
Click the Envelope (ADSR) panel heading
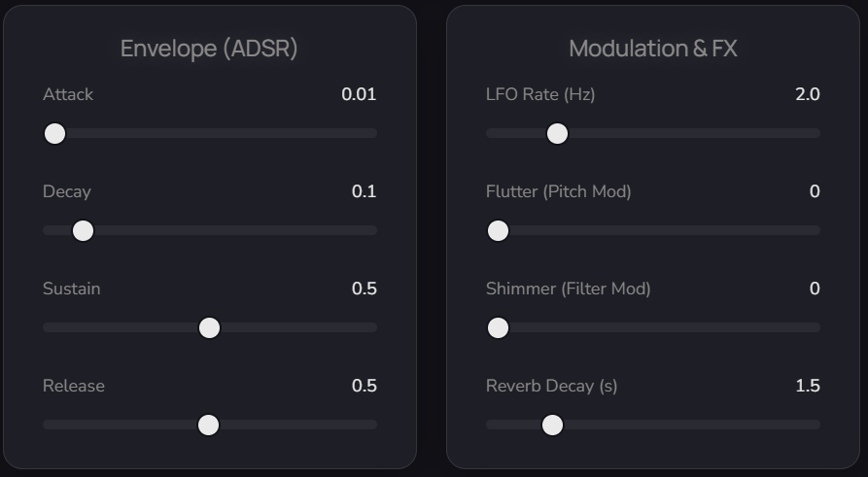tap(209, 49)
